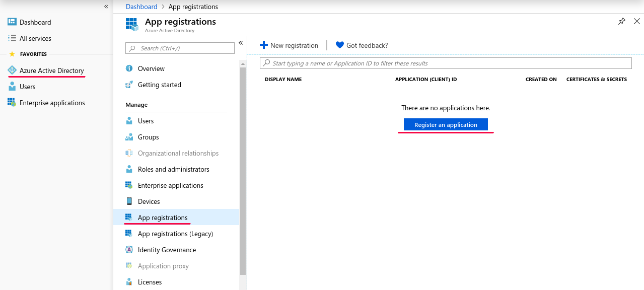Open the Overview page
The image size is (644, 290).
(x=151, y=68)
